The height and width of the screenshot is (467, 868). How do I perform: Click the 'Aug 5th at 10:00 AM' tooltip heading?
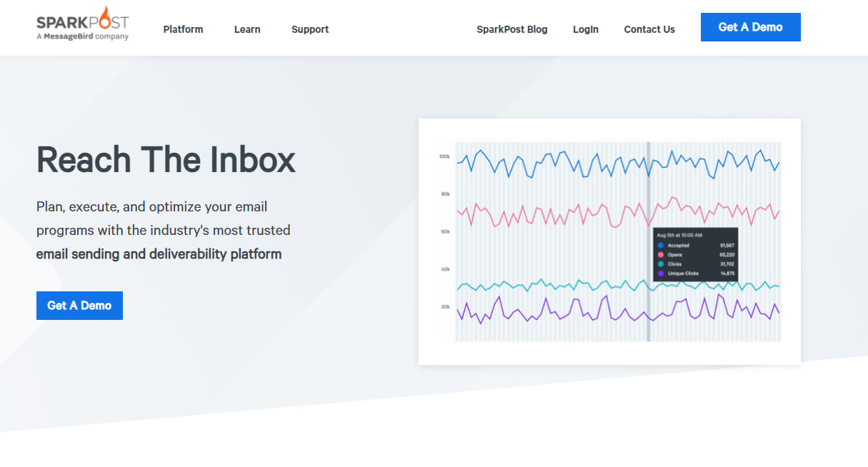[x=679, y=235]
